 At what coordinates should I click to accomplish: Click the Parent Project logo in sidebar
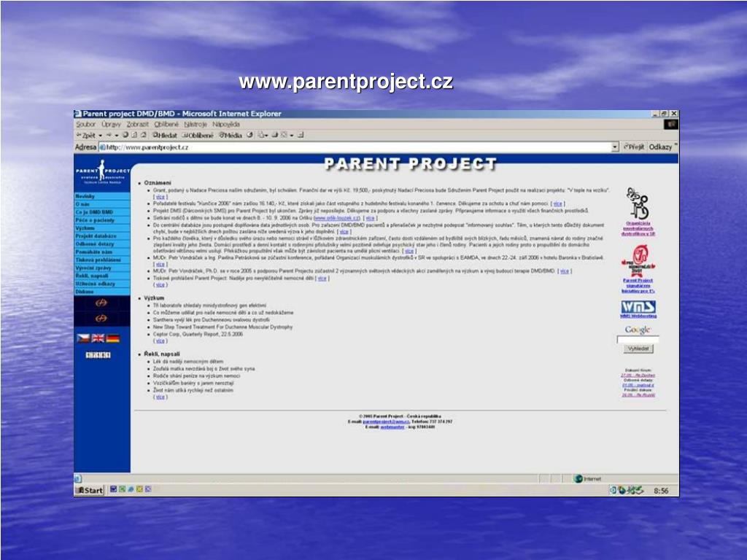102,172
